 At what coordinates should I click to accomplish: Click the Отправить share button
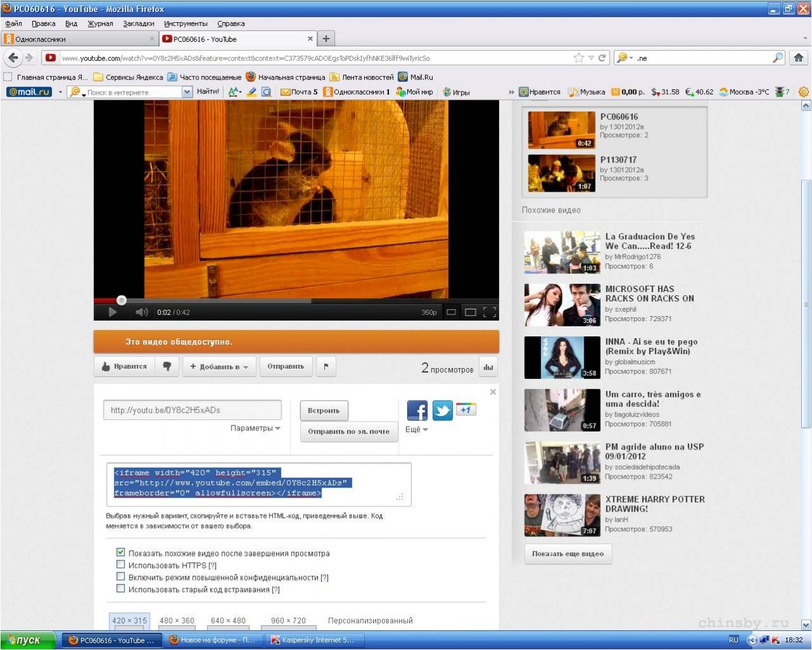[285, 366]
